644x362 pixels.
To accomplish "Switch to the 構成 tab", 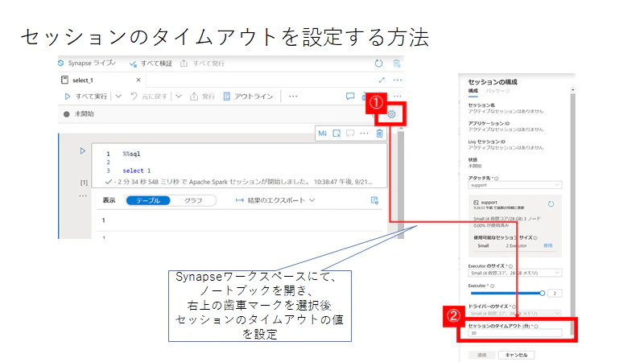I will click(473, 91).
